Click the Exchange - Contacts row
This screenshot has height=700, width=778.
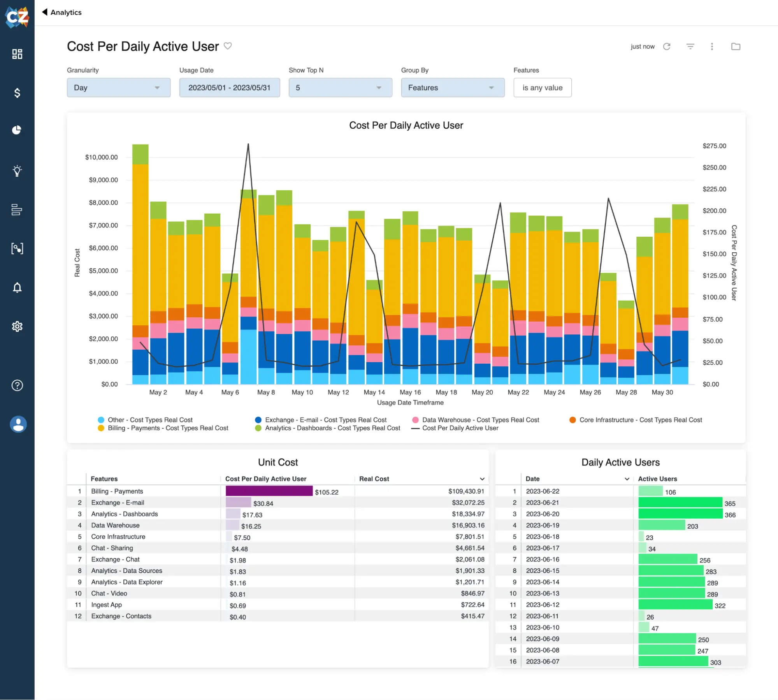pos(277,616)
